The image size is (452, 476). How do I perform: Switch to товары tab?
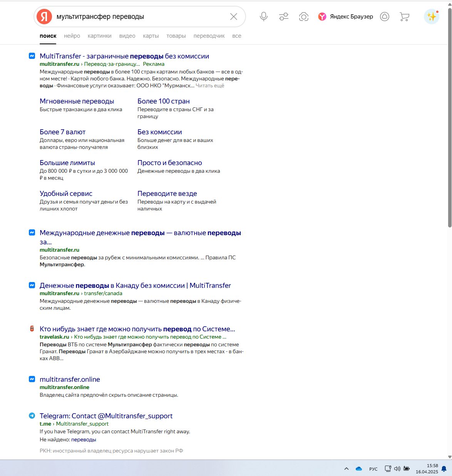[x=176, y=36]
